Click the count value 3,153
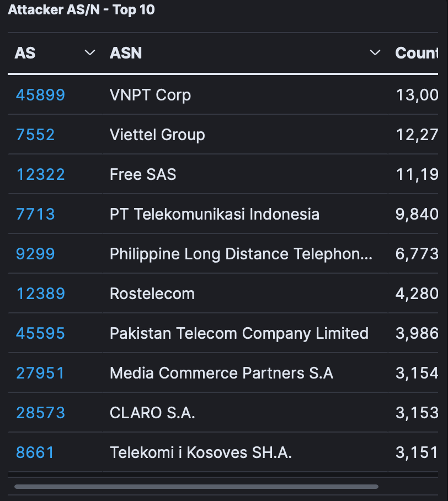448x501 pixels. coord(417,413)
